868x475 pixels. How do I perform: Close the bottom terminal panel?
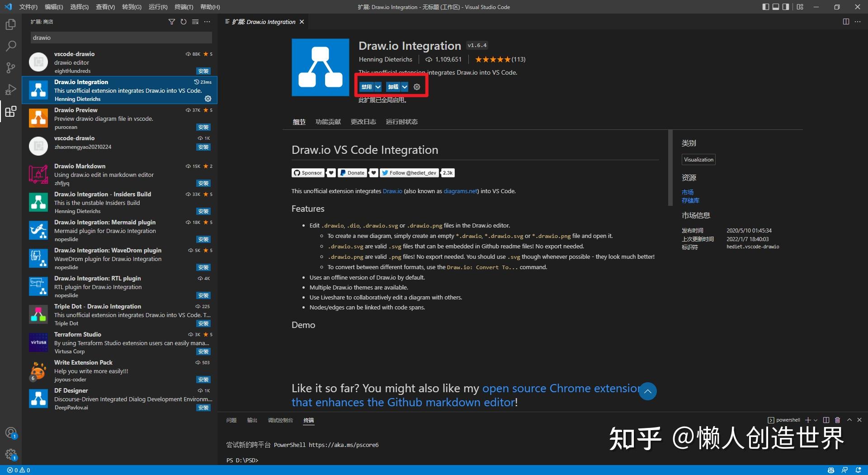[859, 420]
